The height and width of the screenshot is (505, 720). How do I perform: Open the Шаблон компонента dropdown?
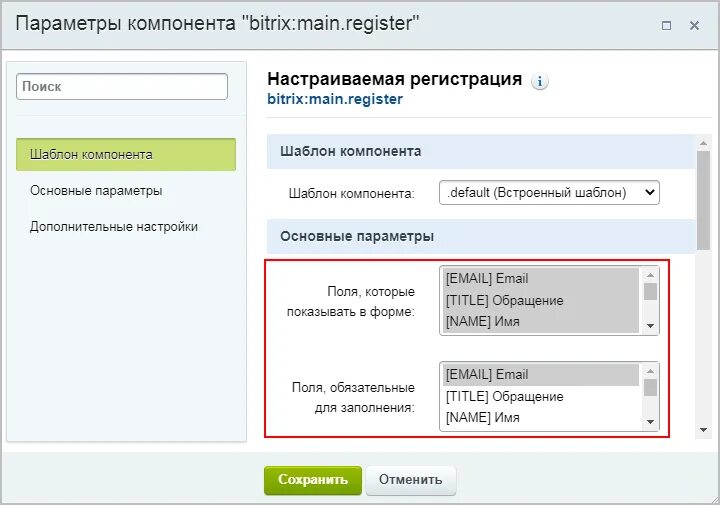click(x=549, y=192)
